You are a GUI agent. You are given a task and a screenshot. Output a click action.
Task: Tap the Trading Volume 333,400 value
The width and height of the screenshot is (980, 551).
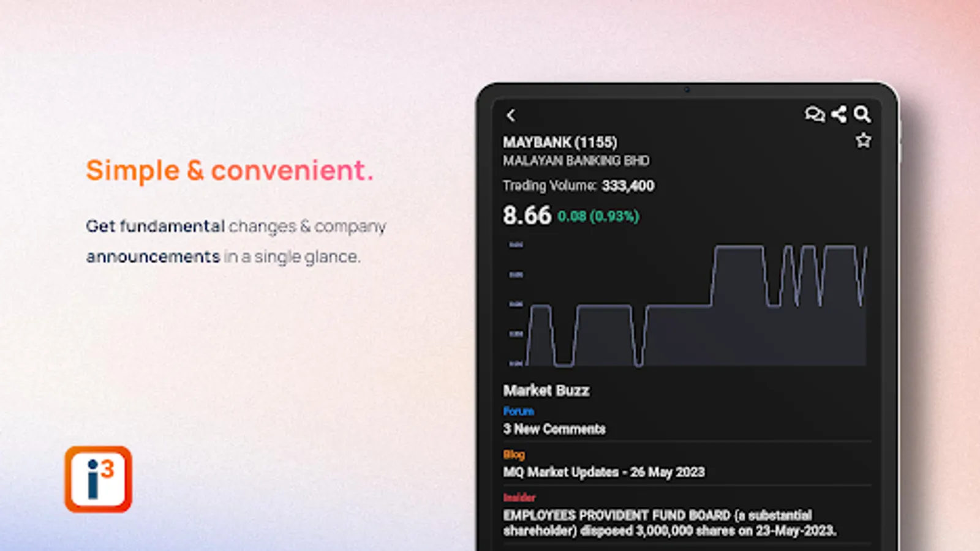coord(628,186)
